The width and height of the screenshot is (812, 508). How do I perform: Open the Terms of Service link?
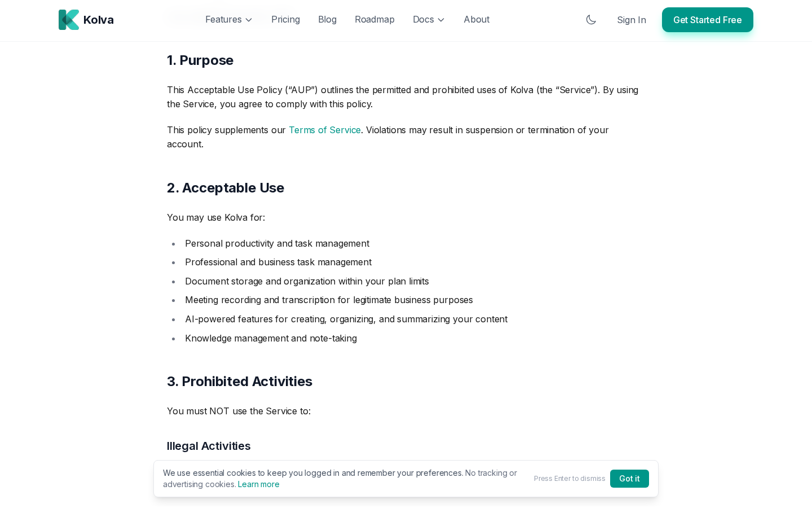(x=325, y=130)
